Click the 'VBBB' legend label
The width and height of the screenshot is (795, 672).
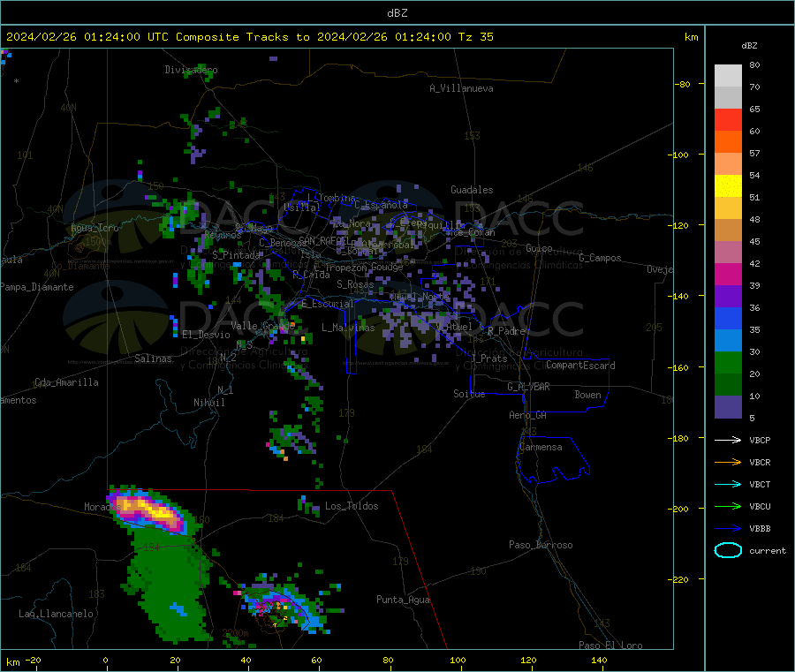(760, 529)
